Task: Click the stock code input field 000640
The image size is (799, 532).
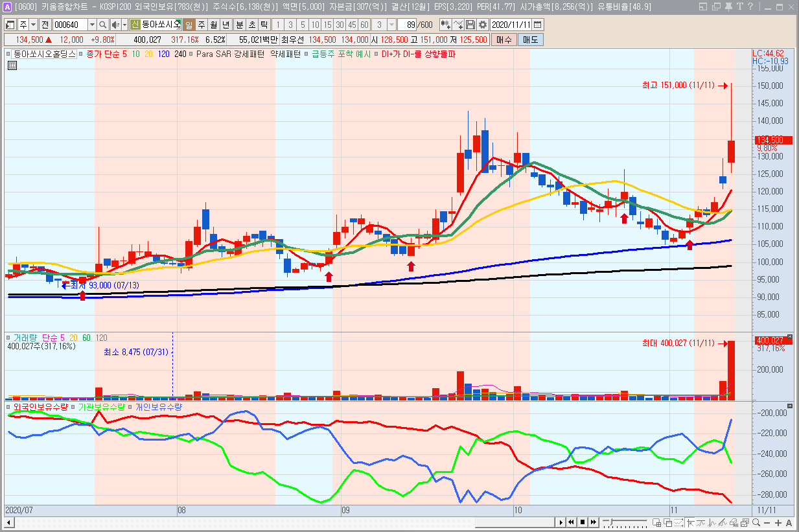Action: (69, 25)
